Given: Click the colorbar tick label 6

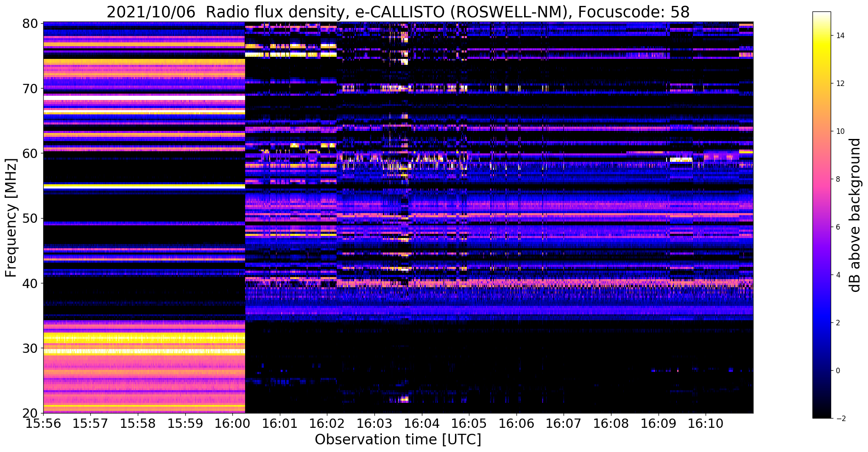Looking at the screenshot, I should 837,227.
